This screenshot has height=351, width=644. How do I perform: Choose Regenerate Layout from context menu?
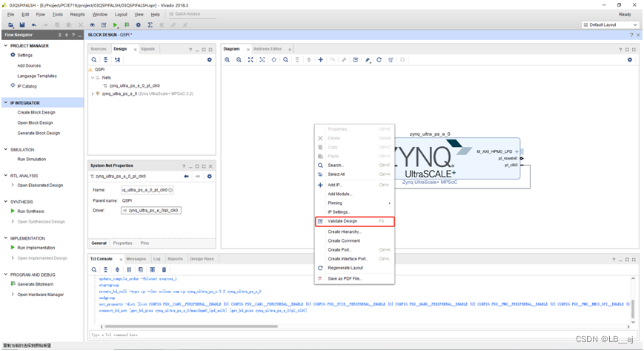tap(355, 268)
